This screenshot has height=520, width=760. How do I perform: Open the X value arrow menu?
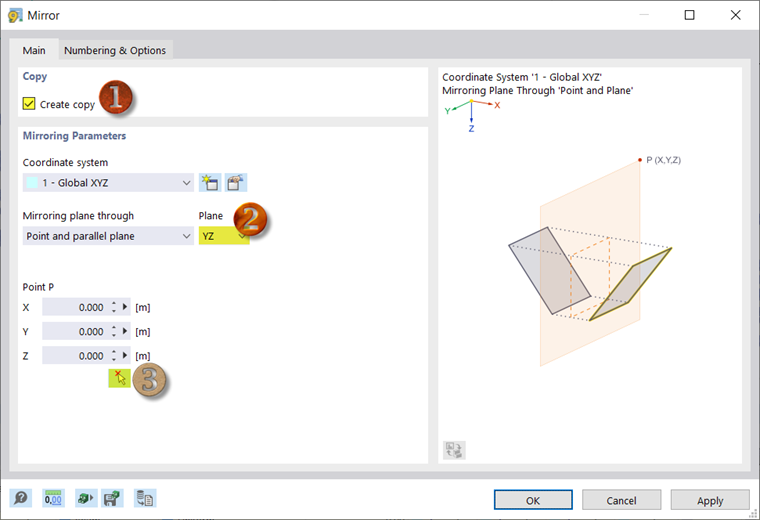125,307
